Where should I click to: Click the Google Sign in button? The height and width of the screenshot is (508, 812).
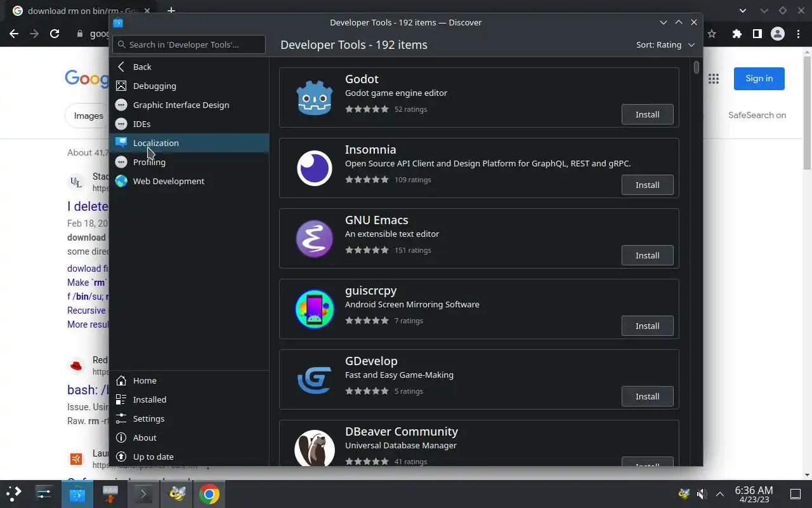click(x=759, y=79)
